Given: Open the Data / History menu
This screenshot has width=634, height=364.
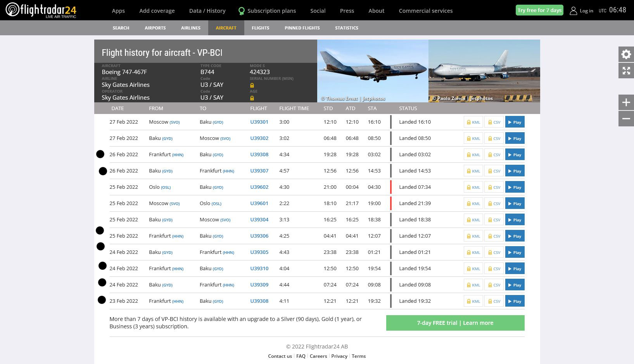Looking at the screenshot, I should point(207,11).
